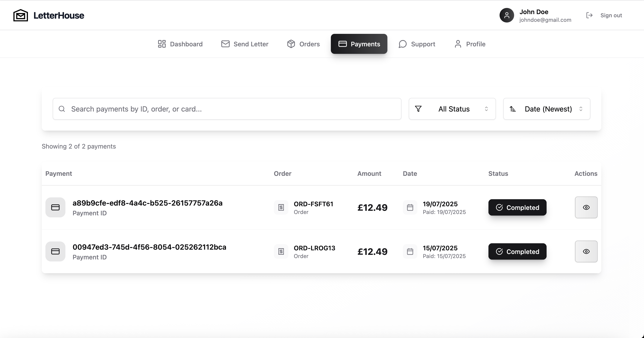Screen dimensions: 644x338
Task: Click the Paid: 15/07/2025 text
Action: 444,256
